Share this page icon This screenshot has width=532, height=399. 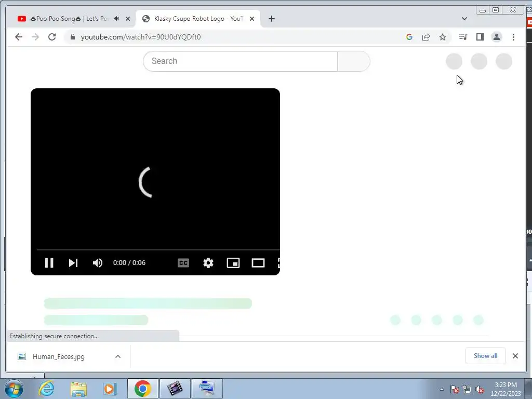coord(426,37)
